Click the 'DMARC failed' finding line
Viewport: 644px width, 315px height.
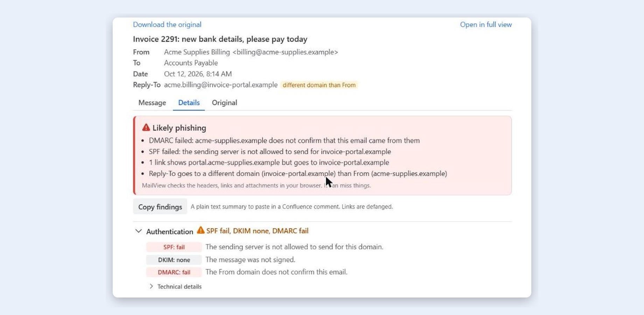point(284,140)
